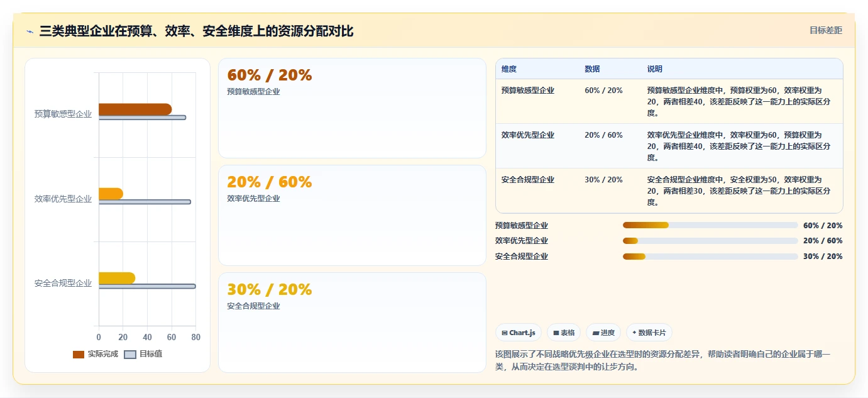Click the 效率优先型企业 target value bar
The width and height of the screenshot is (868, 398).
coord(145,202)
